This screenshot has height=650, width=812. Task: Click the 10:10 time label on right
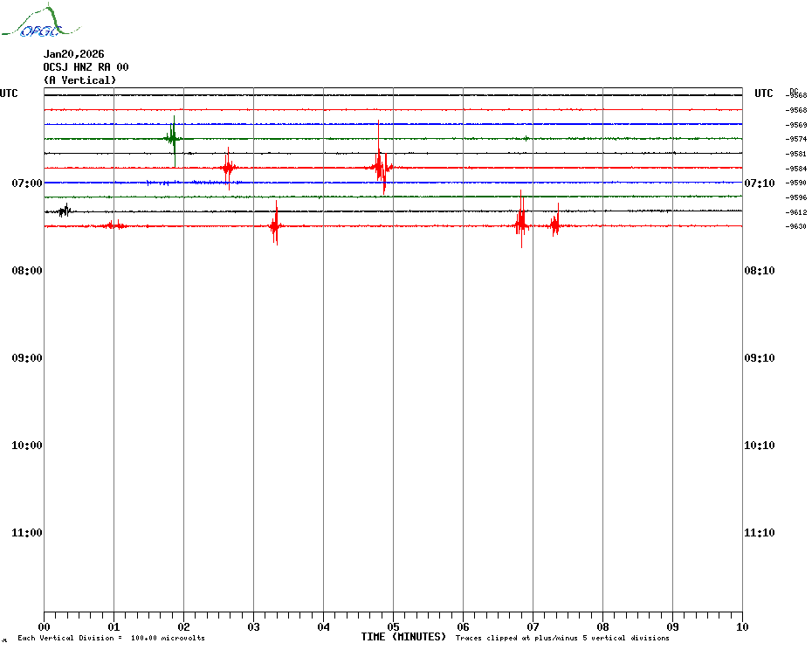point(759,446)
